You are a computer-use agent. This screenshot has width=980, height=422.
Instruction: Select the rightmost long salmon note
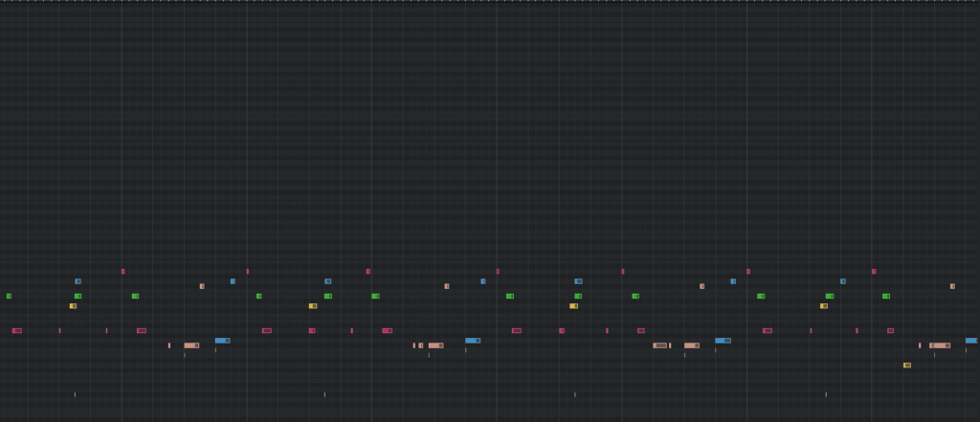pos(940,345)
